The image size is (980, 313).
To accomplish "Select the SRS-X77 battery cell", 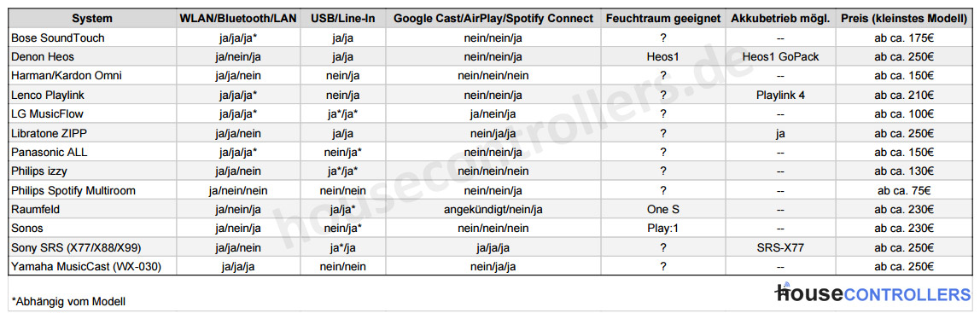I will point(780,247).
